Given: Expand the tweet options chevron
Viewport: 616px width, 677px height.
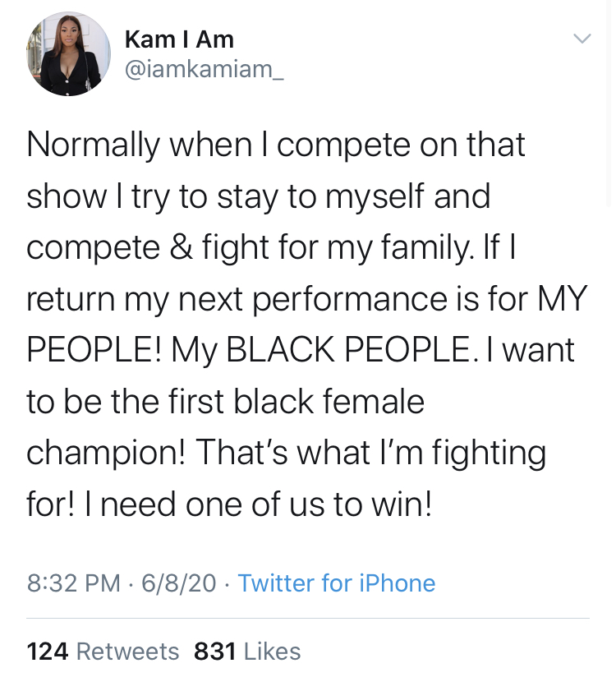Looking at the screenshot, I should point(582,39).
